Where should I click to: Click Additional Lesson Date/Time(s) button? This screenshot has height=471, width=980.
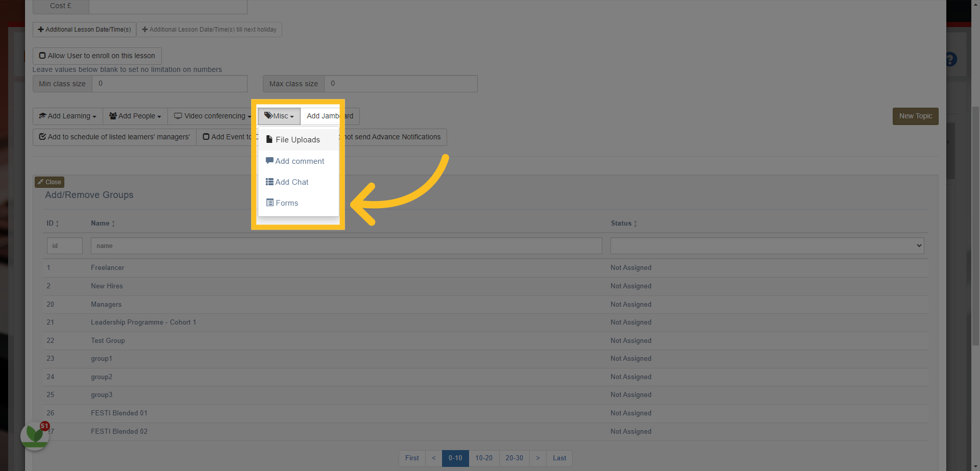(x=84, y=30)
